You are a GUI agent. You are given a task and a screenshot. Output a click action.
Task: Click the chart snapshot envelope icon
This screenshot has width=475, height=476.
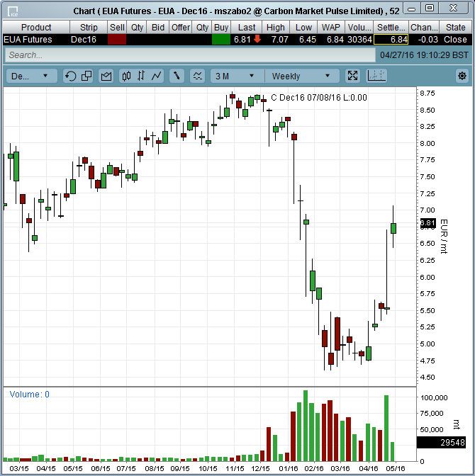point(106,76)
